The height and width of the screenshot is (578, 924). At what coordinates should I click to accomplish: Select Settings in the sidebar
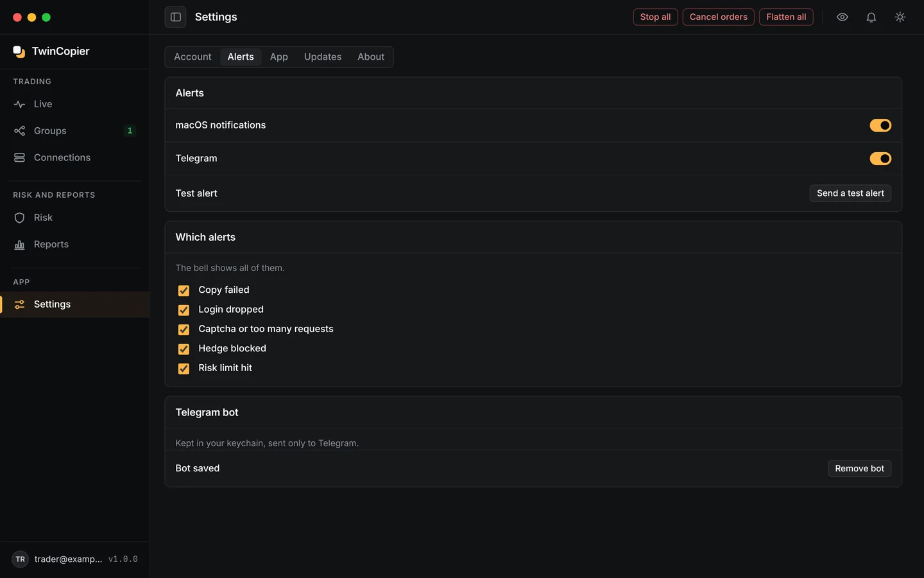tap(74, 304)
